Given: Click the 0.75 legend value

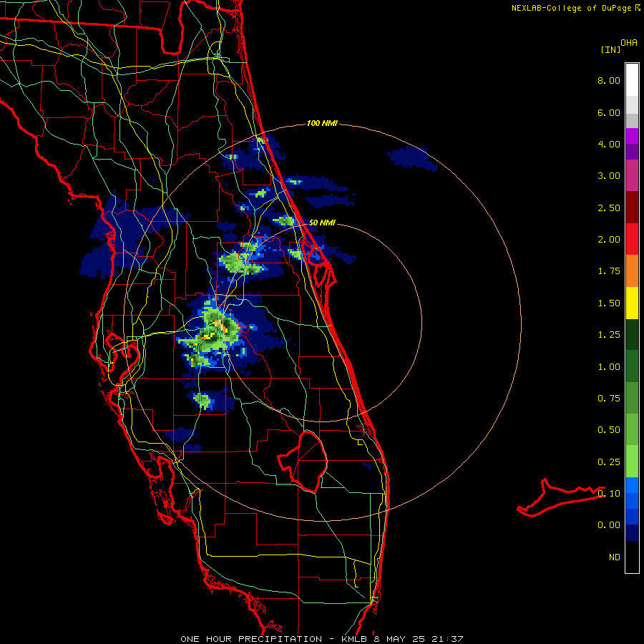Looking at the screenshot, I should tap(609, 399).
